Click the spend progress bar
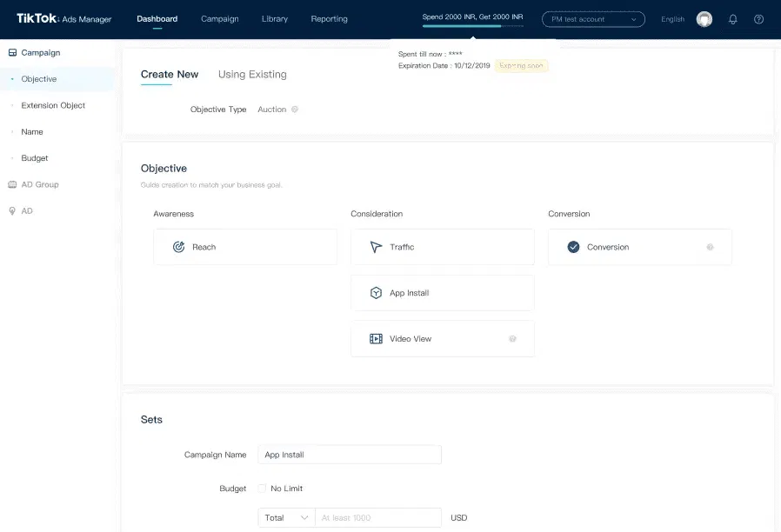 point(472,27)
